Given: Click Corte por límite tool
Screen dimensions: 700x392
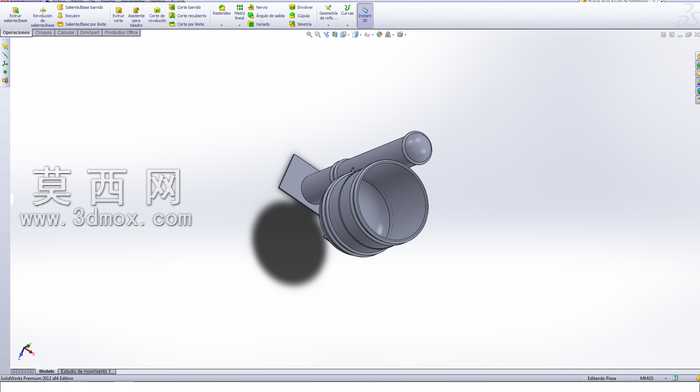Looking at the screenshot, I should tap(187, 24).
